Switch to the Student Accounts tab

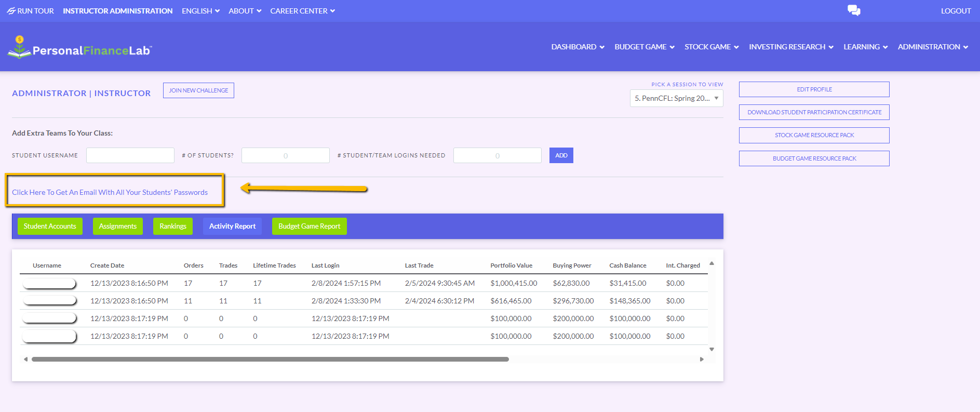(x=50, y=226)
